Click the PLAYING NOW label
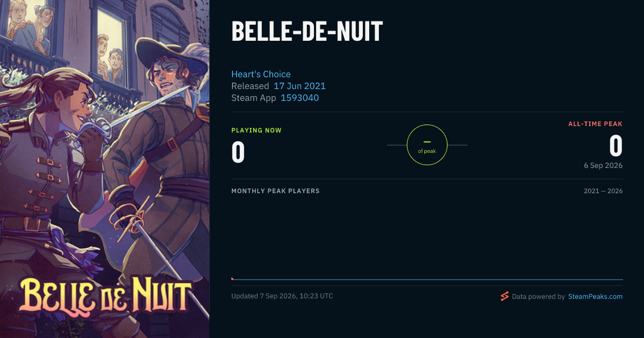Screen dimensions: 644x338 pos(257,130)
